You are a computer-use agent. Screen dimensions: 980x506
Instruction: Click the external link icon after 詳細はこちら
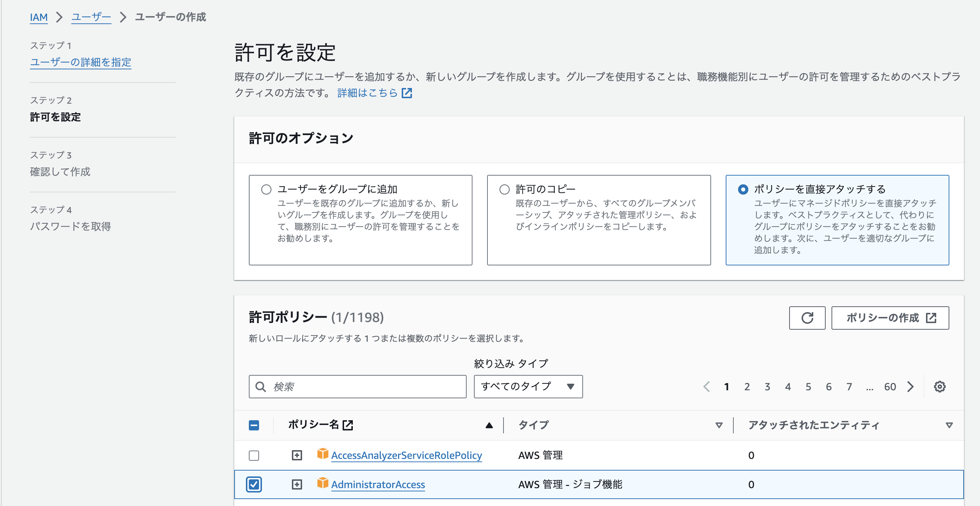(407, 93)
